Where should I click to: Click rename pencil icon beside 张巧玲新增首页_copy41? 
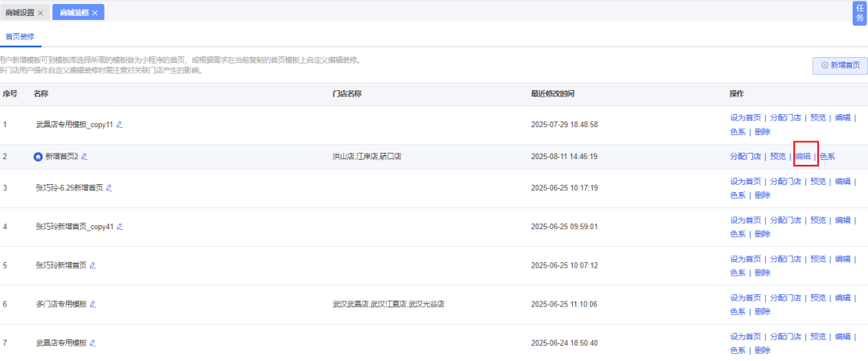pyautogui.click(x=120, y=227)
